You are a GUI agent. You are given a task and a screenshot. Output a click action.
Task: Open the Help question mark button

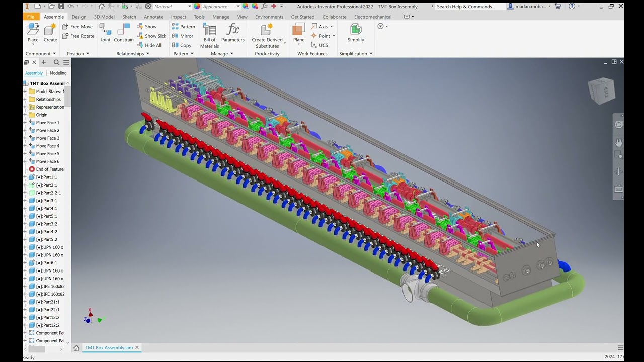coord(572,6)
